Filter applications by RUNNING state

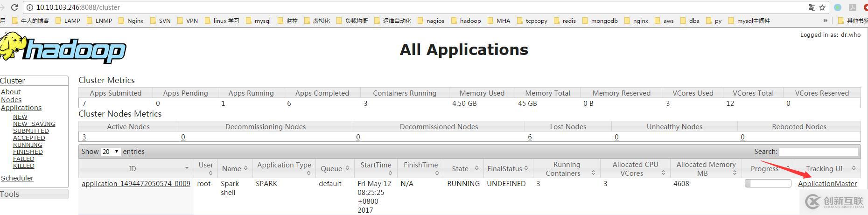pyautogui.click(x=28, y=145)
